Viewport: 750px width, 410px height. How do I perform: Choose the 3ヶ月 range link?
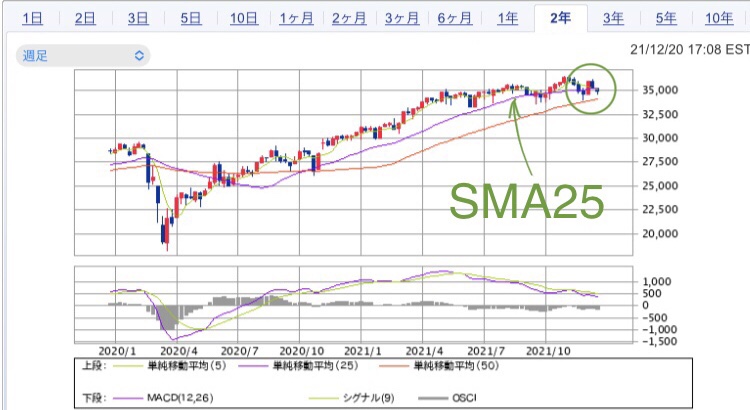(x=402, y=18)
